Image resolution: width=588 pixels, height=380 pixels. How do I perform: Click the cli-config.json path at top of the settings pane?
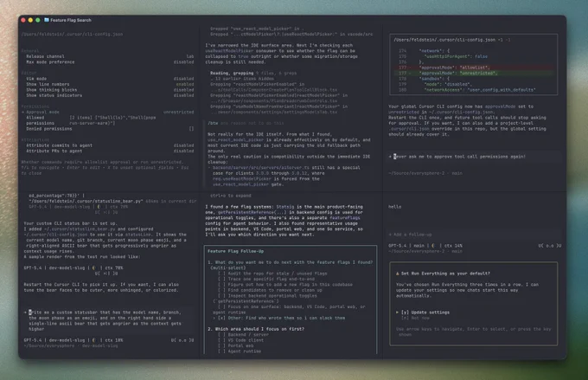[x=72, y=34]
